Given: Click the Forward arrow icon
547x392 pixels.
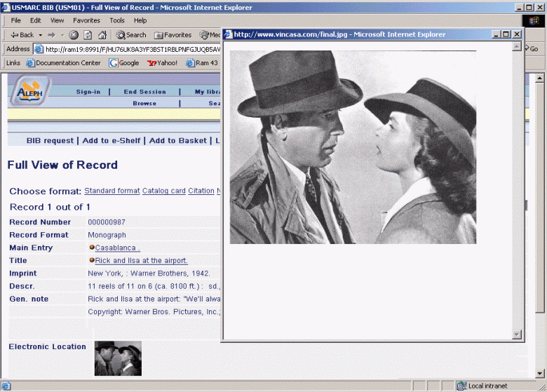Looking at the screenshot, I should point(51,35).
